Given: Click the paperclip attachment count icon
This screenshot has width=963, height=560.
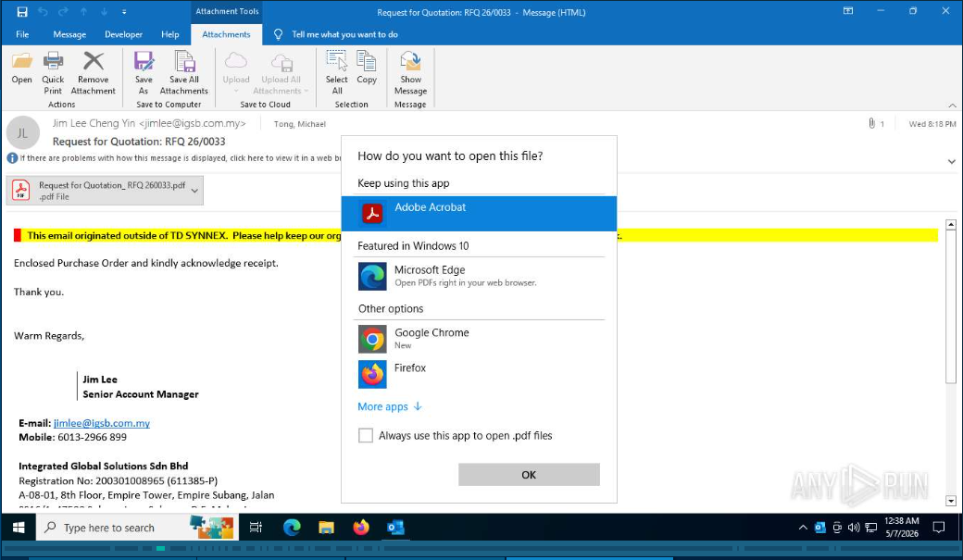Looking at the screenshot, I should (871, 123).
